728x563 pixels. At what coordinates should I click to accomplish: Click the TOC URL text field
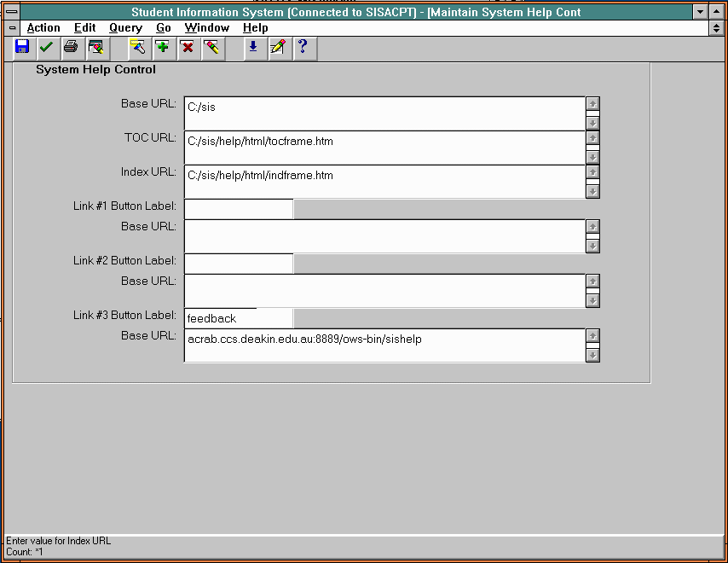[384, 147]
